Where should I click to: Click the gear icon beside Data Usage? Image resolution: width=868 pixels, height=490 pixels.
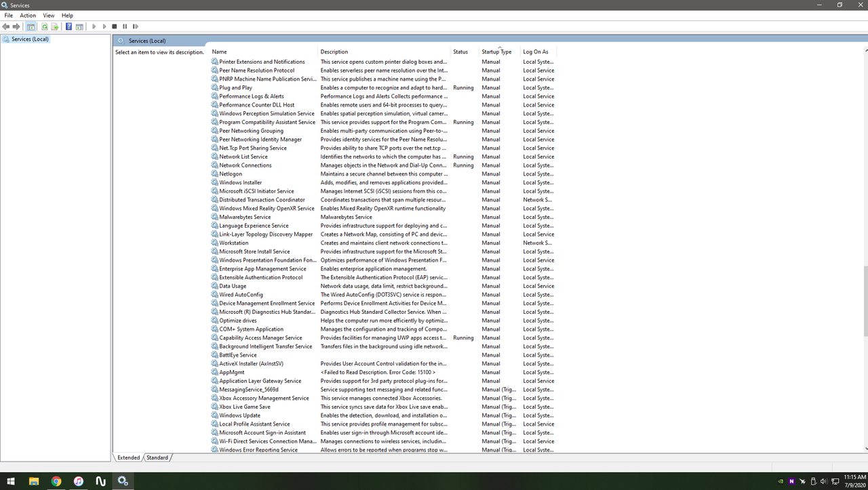click(x=215, y=286)
